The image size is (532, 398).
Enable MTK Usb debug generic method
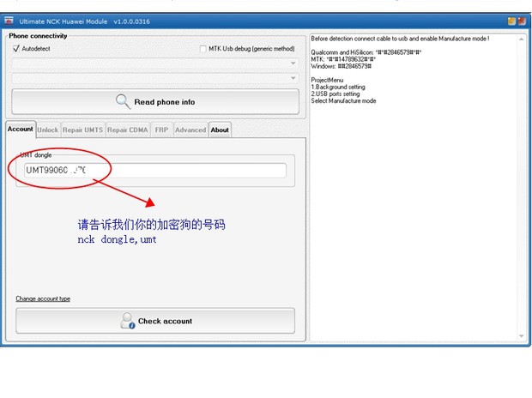[203, 49]
